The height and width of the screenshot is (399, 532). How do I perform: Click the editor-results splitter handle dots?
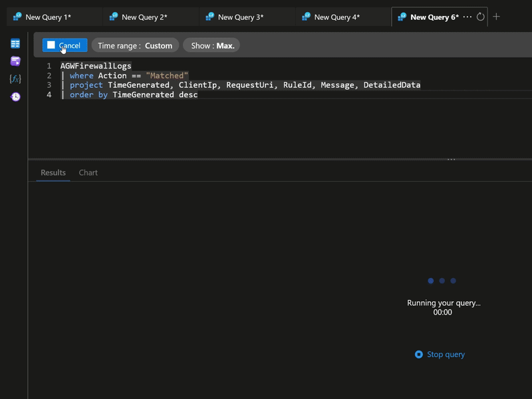point(452,159)
